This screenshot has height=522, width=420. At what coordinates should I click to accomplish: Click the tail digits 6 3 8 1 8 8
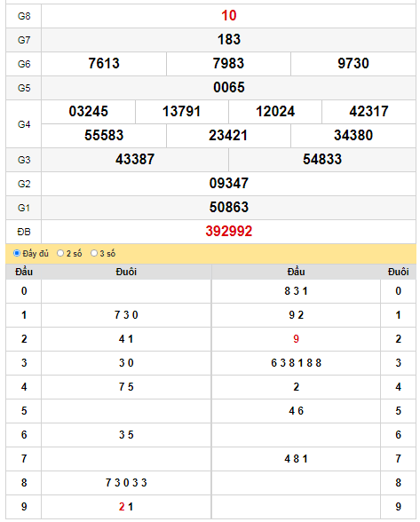pos(296,363)
